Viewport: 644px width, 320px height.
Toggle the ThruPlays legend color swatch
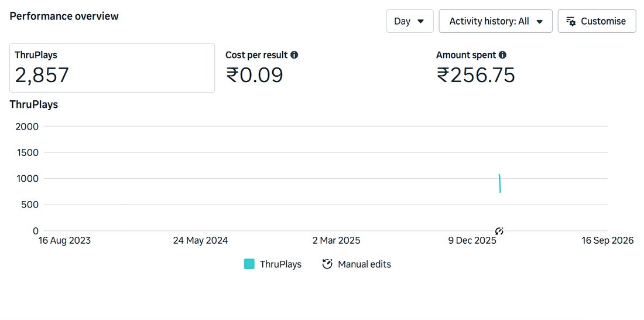click(x=249, y=264)
